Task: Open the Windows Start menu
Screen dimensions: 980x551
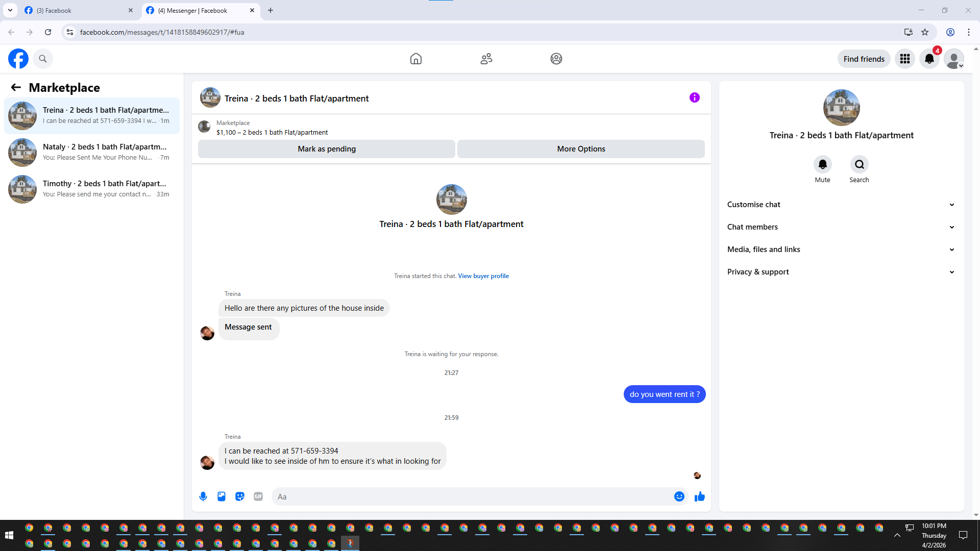Action: click(x=9, y=535)
